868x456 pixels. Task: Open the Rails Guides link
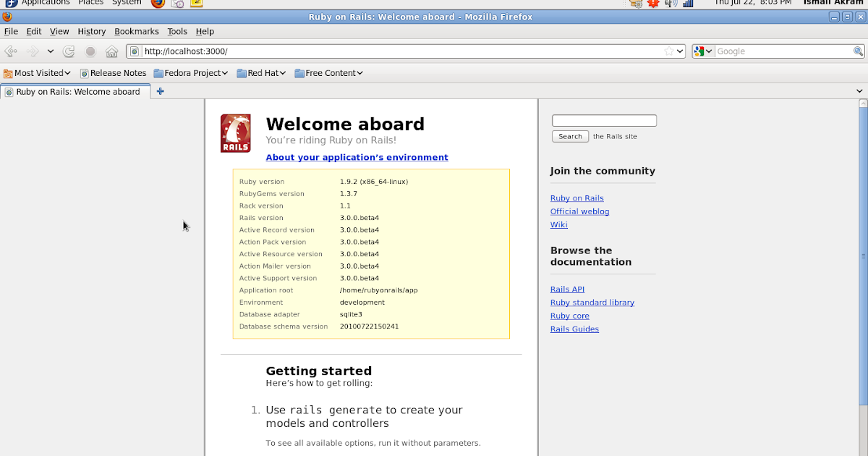(574, 329)
